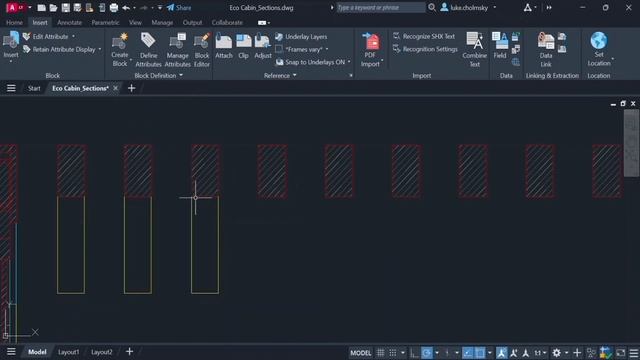Open luke.cholmsky account menu
640x360 pixels.
click(x=469, y=7)
